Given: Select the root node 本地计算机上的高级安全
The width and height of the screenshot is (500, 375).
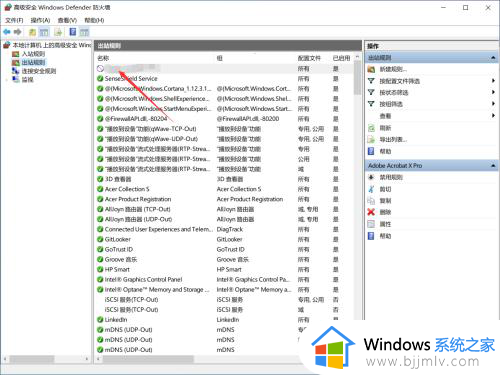Looking at the screenshot, I should 51,45.
